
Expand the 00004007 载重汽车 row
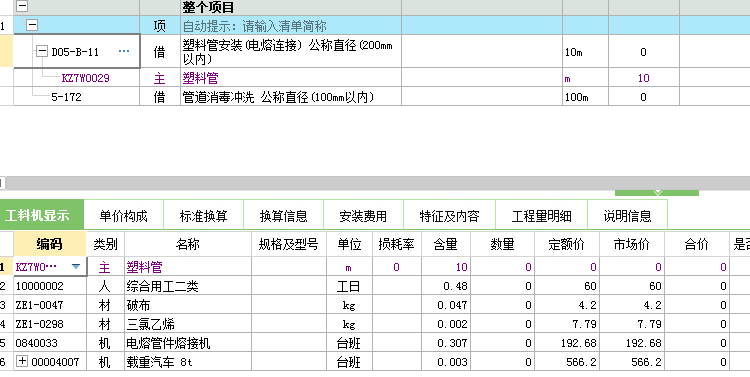22,361
